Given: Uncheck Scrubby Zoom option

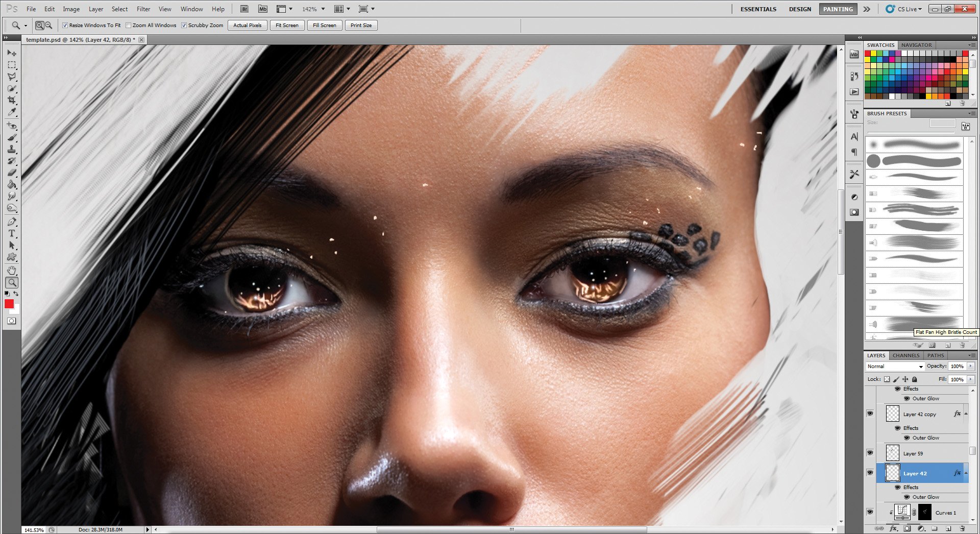Looking at the screenshot, I should tap(184, 25).
